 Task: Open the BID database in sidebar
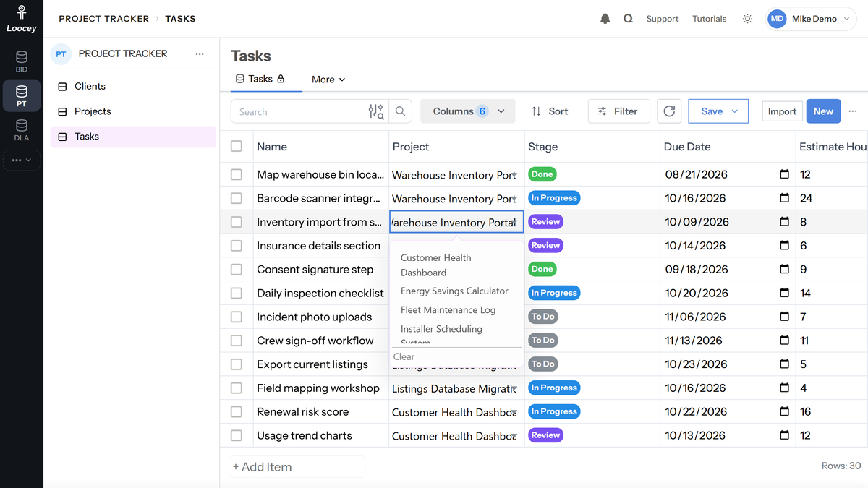point(22,61)
